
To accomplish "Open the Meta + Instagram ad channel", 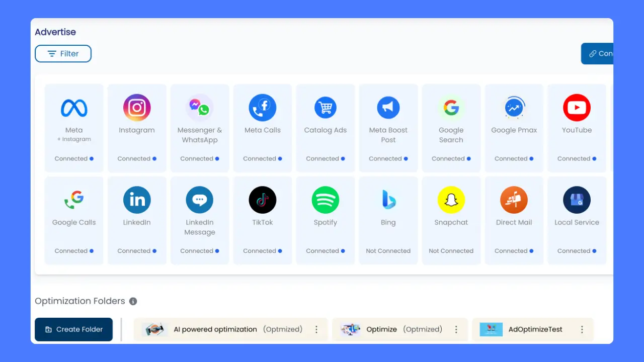I will coord(74,128).
